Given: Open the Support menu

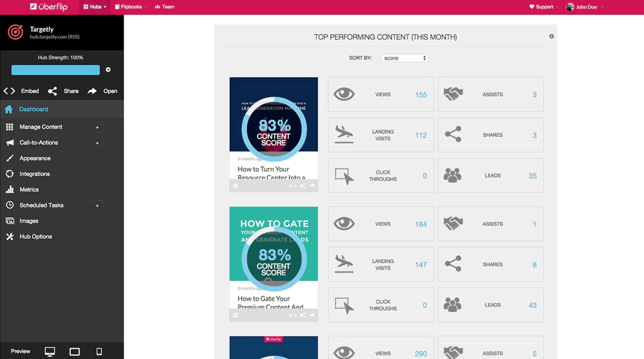Looking at the screenshot, I should (x=544, y=7).
